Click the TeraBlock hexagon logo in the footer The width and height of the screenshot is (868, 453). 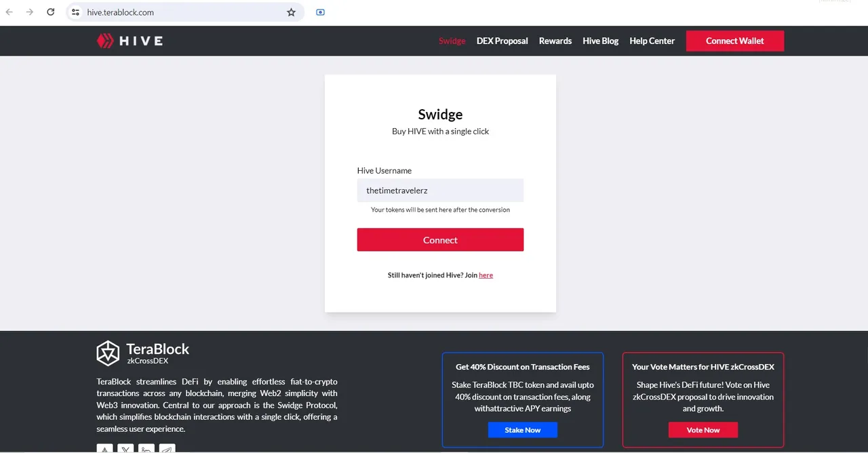[108, 353]
